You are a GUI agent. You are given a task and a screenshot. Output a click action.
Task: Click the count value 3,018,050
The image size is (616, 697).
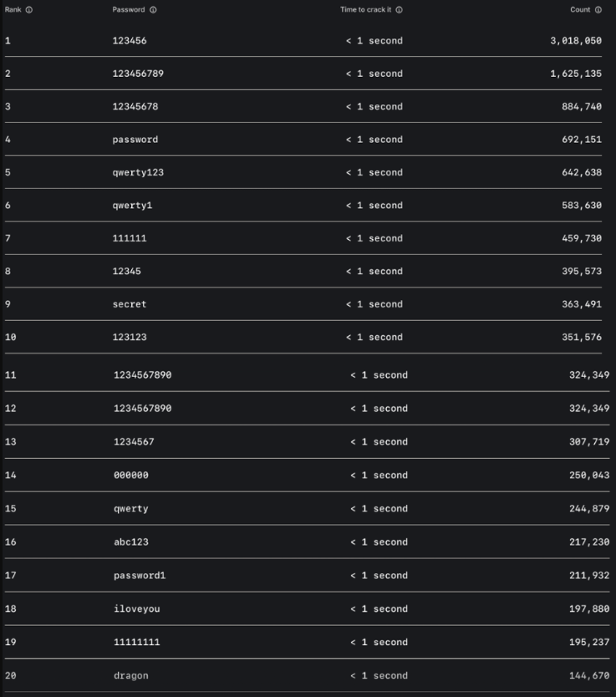point(575,41)
